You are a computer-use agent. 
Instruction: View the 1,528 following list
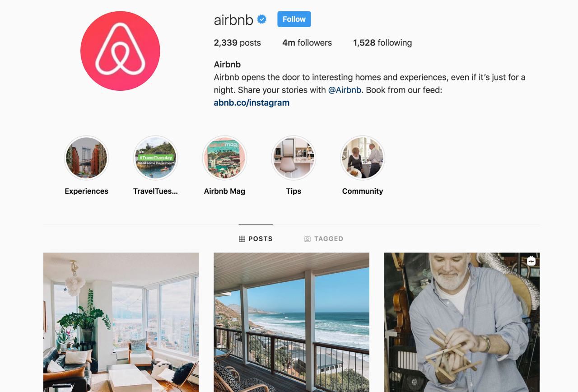(x=382, y=43)
